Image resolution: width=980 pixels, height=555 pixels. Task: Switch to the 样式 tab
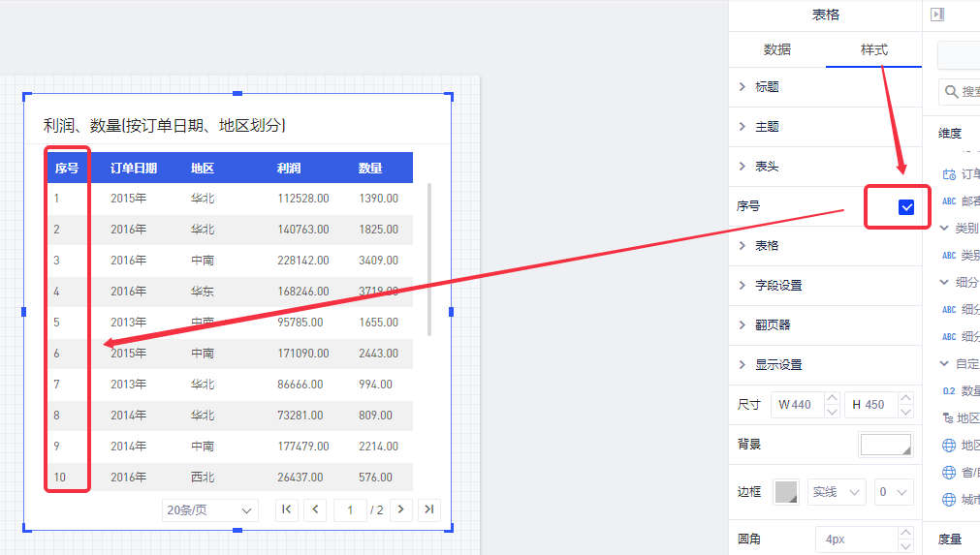pyautogui.click(x=873, y=50)
